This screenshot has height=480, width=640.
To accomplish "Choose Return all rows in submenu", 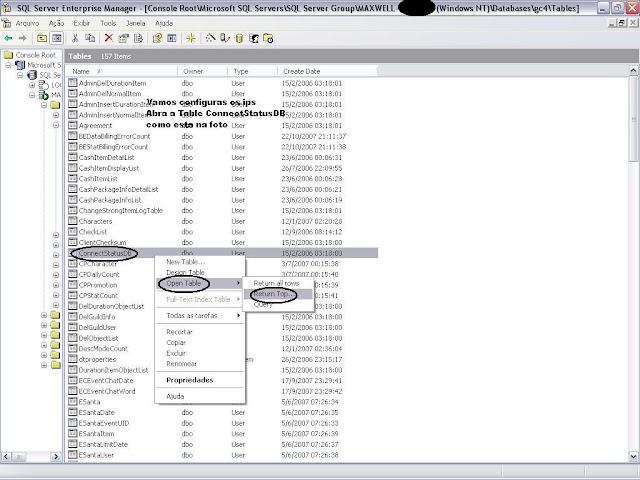I will (278, 283).
